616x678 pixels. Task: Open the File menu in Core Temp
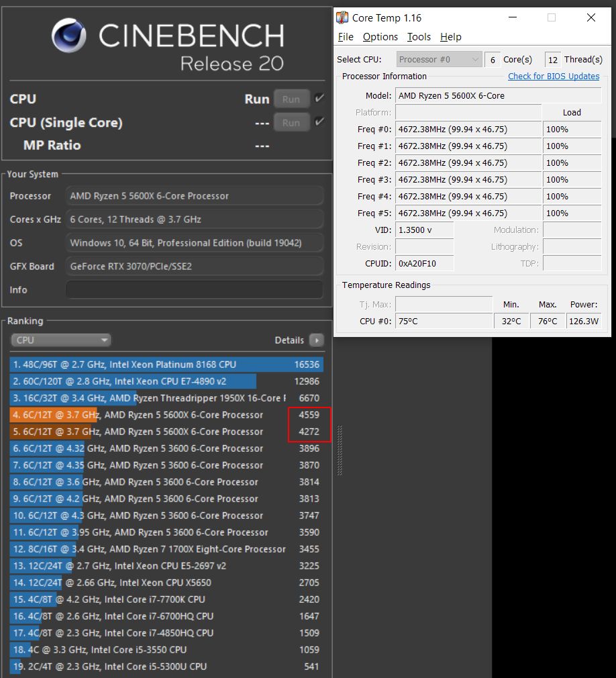[x=346, y=37]
